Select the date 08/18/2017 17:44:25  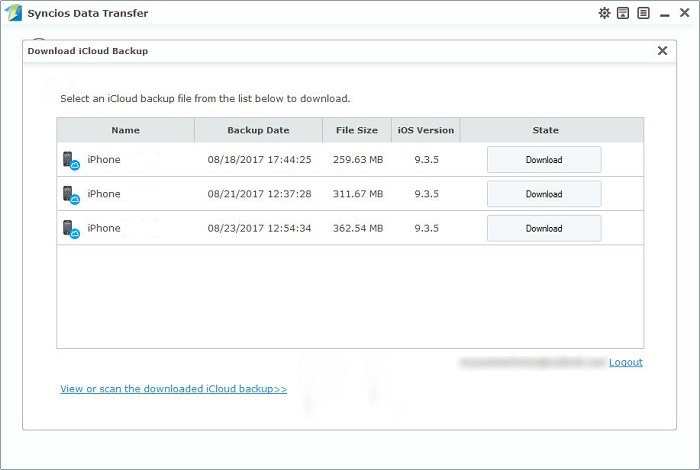(x=259, y=159)
